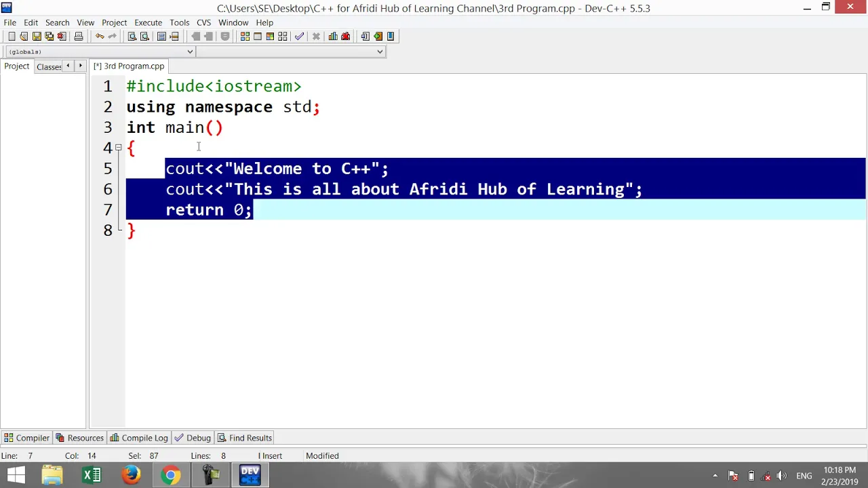The width and height of the screenshot is (868, 488).
Task: Click the purple checkmark toolbar icon
Action: pos(299,37)
